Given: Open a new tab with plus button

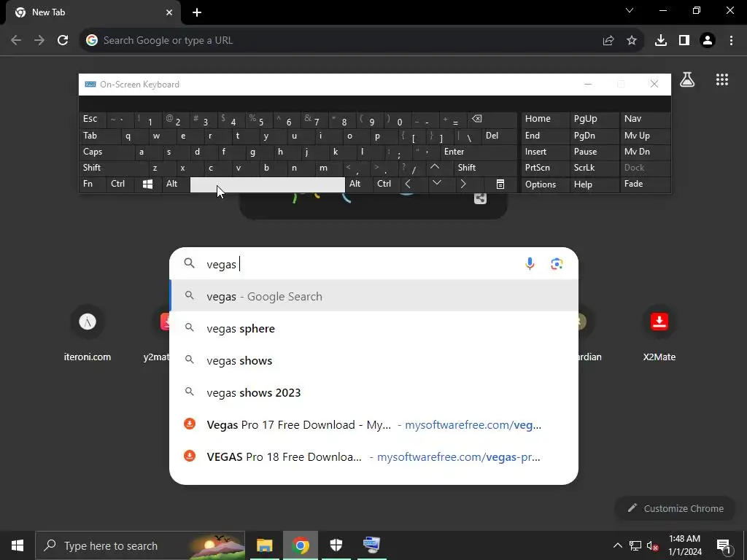Looking at the screenshot, I should 197,12.
